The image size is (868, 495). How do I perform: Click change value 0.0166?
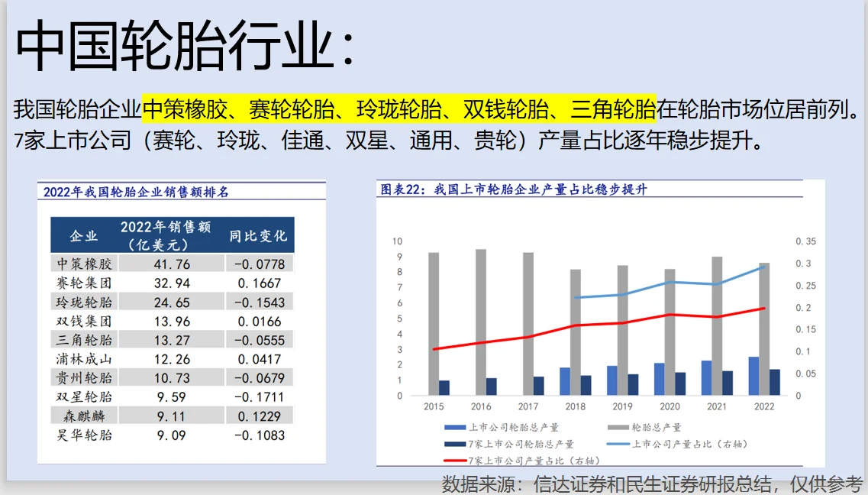click(260, 321)
